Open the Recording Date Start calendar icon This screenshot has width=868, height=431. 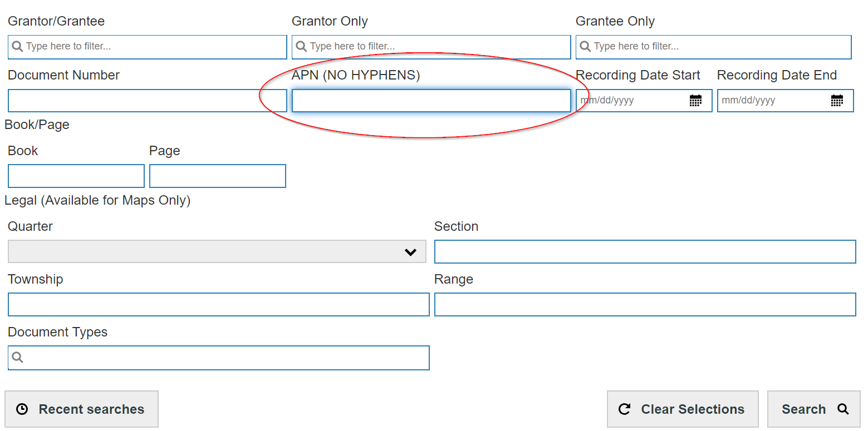pos(695,101)
